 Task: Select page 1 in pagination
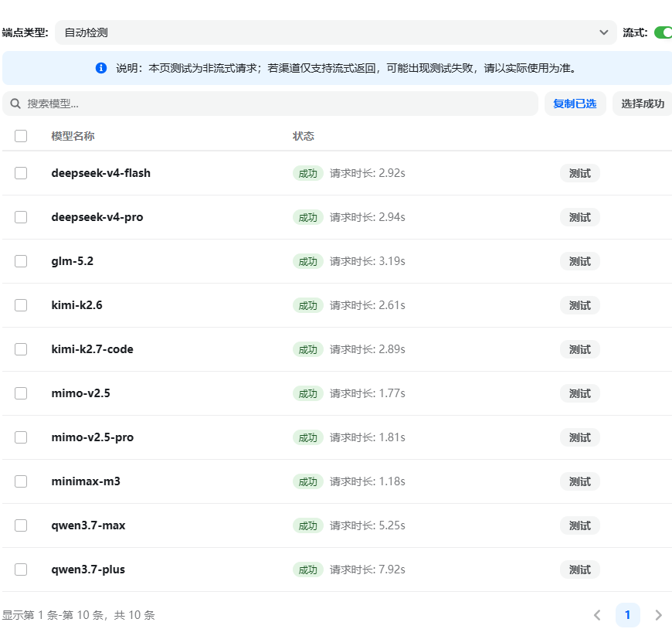628,615
